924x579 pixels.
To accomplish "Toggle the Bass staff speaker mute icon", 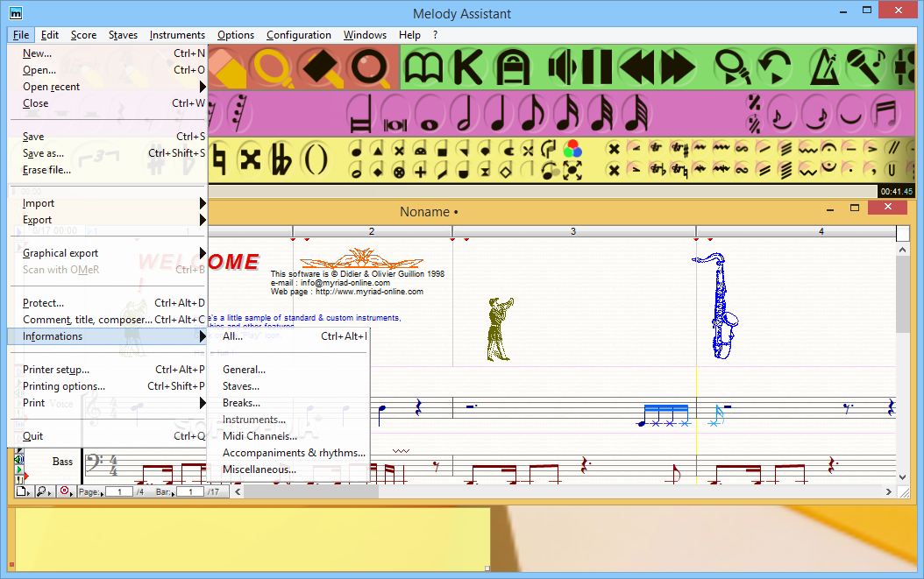I will tap(19, 459).
